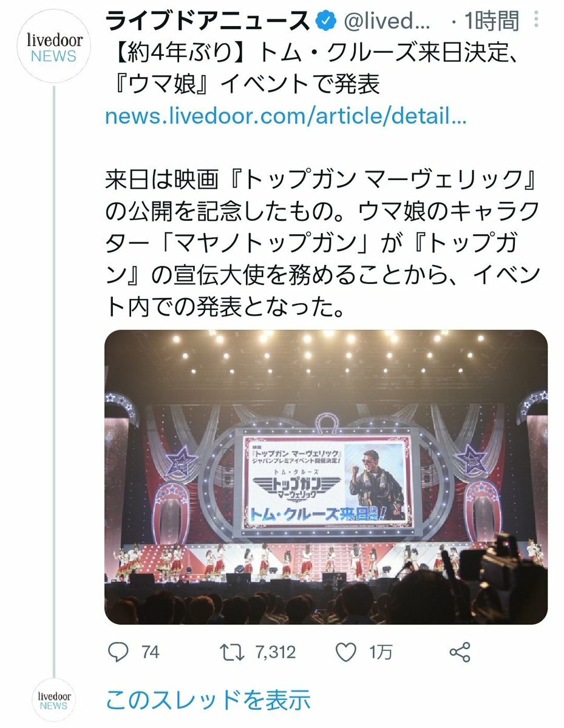Viewport: 564px width, 728px height.
Task: Click the 1万 like count
Action: (381, 653)
